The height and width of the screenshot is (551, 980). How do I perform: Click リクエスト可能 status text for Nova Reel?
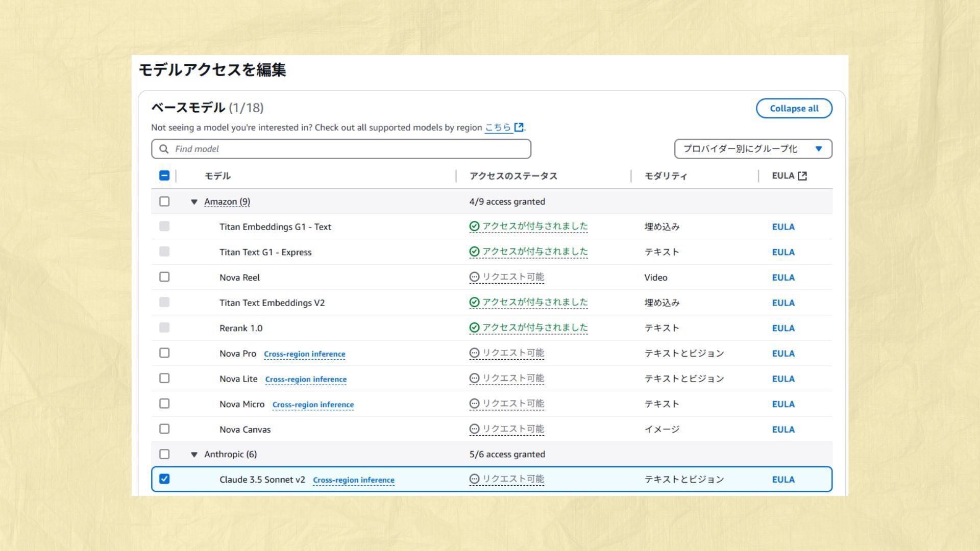pyautogui.click(x=513, y=277)
